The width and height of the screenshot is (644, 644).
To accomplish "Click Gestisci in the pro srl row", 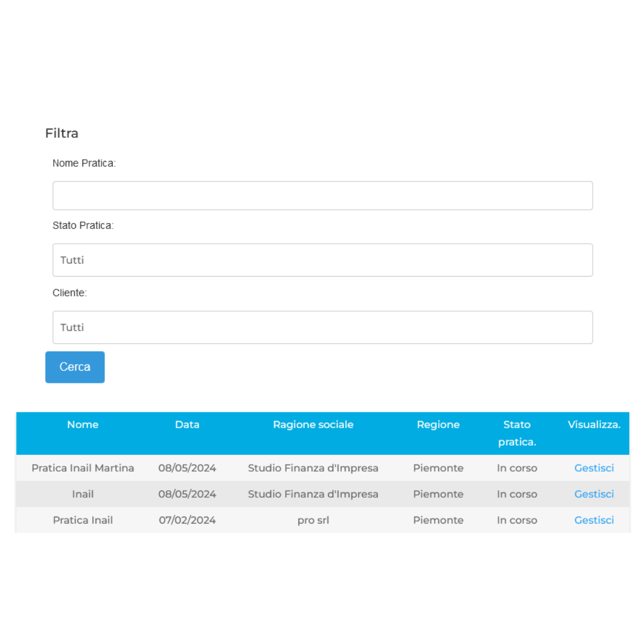I will tap(594, 520).
